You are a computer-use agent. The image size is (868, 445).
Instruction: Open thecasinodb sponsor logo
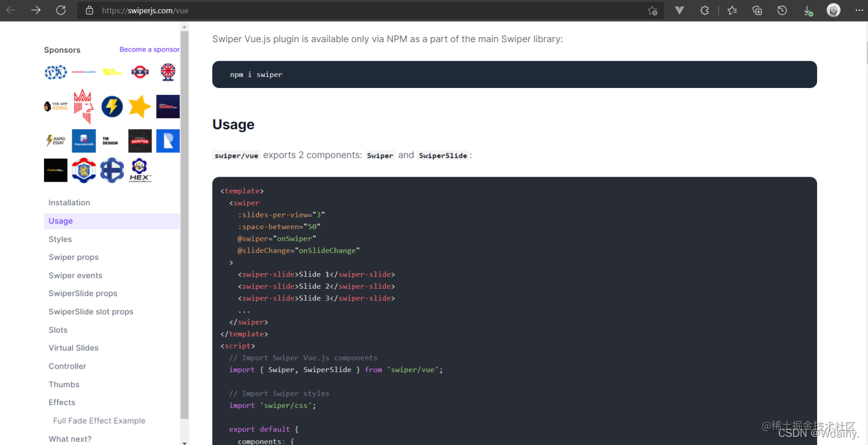tap(83, 141)
